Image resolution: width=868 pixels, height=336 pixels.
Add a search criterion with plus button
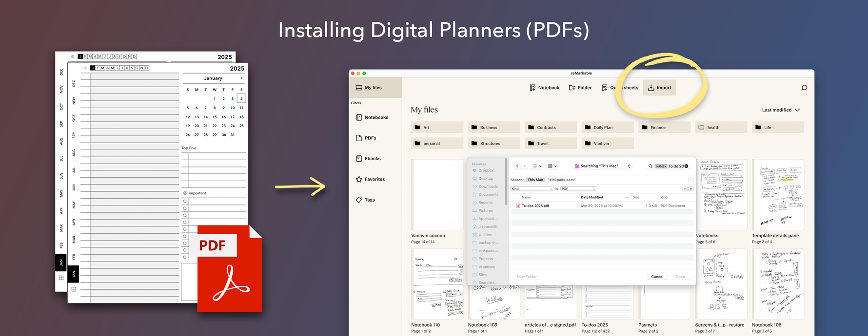coord(691,188)
